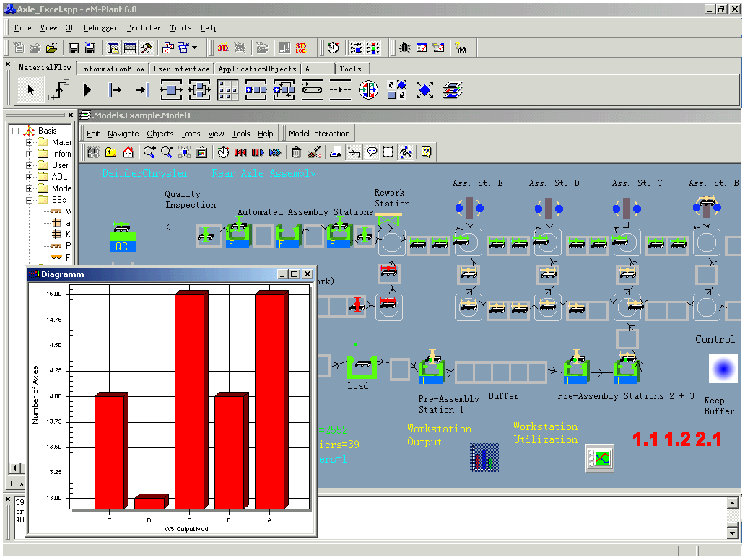745x560 pixels.
Task: Click the EventController stopwatch icon in model toolbar
Action: click(224, 152)
